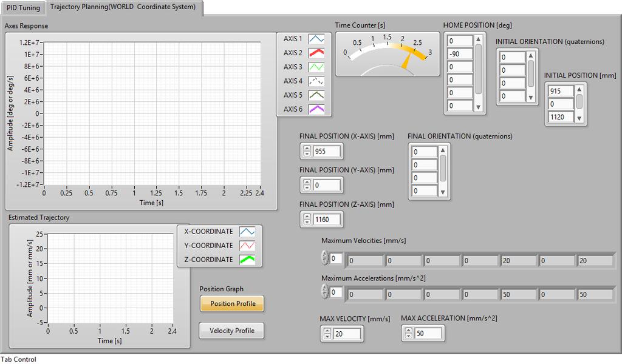This screenshot has width=622, height=364.
Task: Click the Axes Response graph plot area
Action: [x=152, y=113]
